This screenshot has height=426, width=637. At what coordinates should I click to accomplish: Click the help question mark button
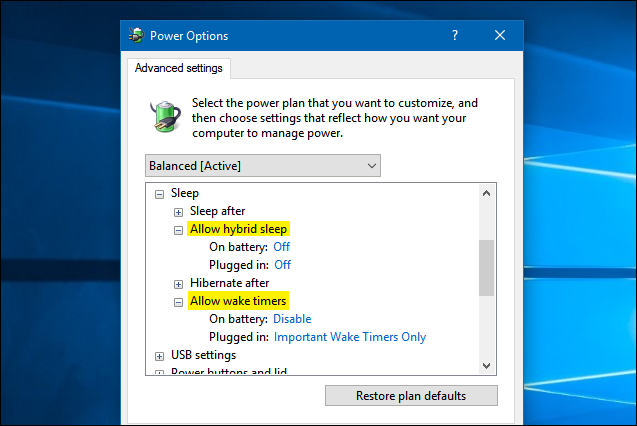[x=454, y=36]
